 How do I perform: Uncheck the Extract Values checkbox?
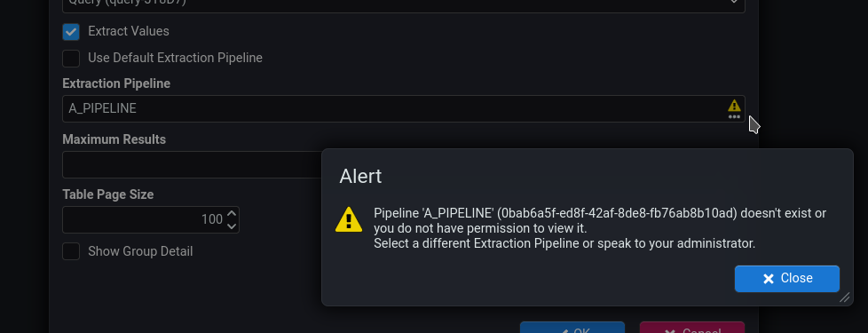tap(71, 32)
